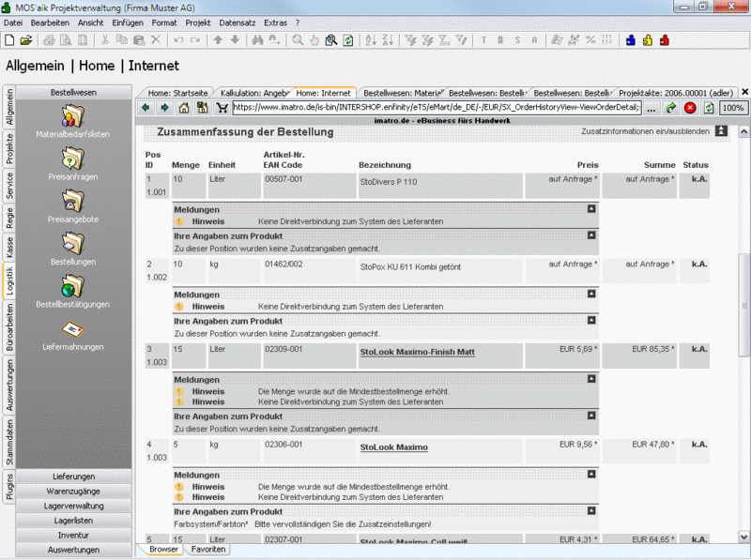Collapse Ihre Angaben zum Produkt under position 4 StoLook Maximo
This screenshot has width=751, height=560.
(x=591, y=510)
